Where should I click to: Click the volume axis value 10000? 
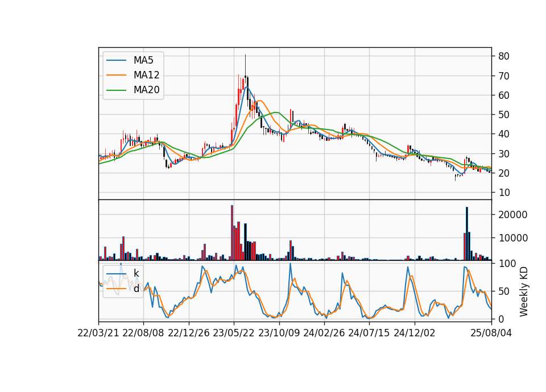click(512, 238)
